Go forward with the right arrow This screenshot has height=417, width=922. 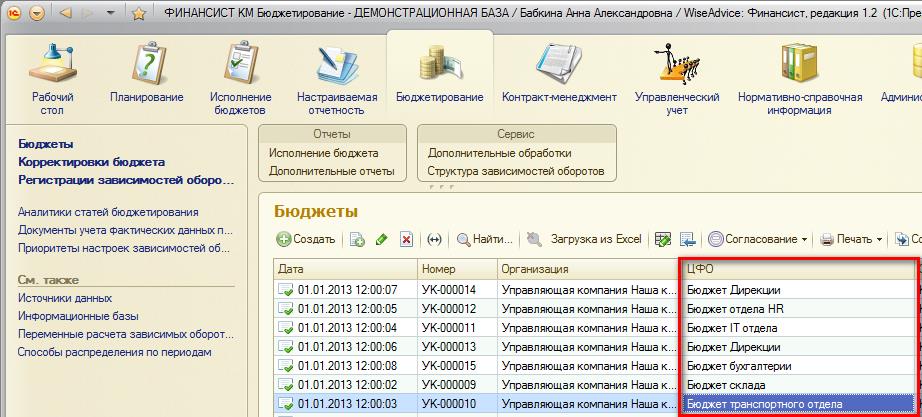88,13
